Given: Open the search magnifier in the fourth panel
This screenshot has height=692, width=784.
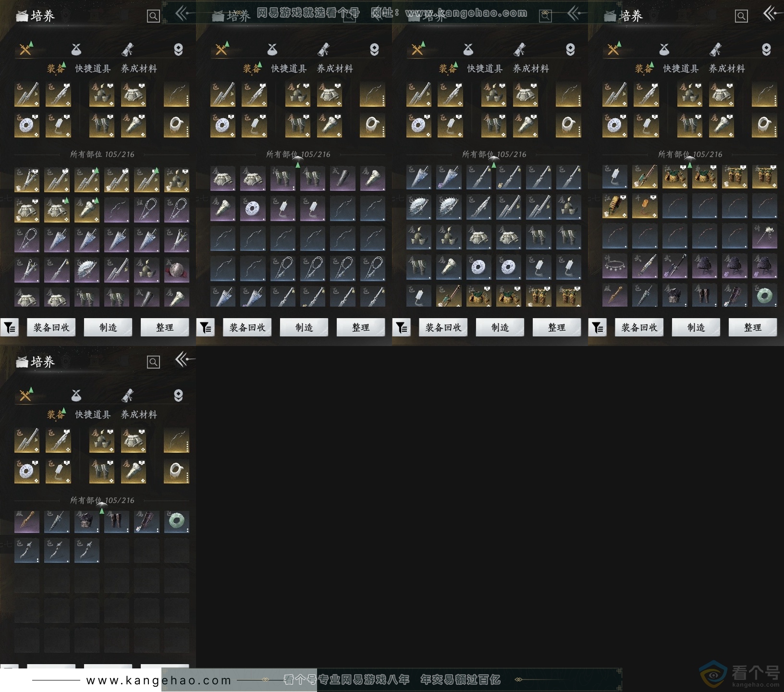Looking at the screenshot, I should click(x=741, y=16).
